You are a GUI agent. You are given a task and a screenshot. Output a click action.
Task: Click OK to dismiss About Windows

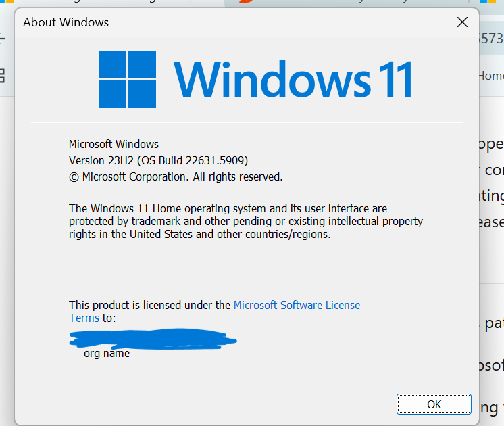pos(434,404)
